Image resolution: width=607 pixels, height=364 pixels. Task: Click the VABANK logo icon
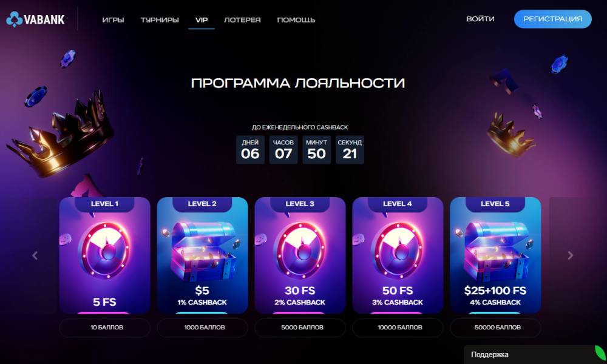(15, 19)
